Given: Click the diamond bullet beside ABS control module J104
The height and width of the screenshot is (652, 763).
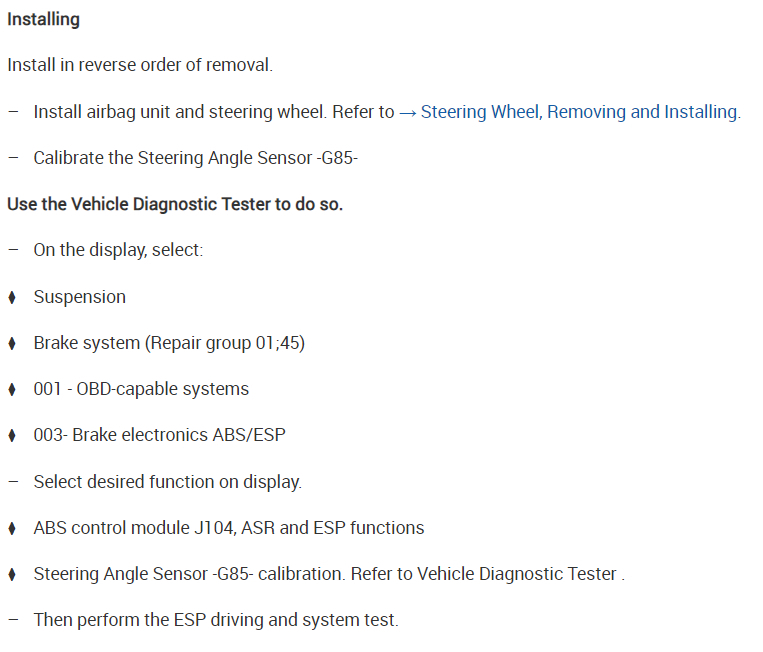Looking at the screenshot, I should (x=12, y=528).
